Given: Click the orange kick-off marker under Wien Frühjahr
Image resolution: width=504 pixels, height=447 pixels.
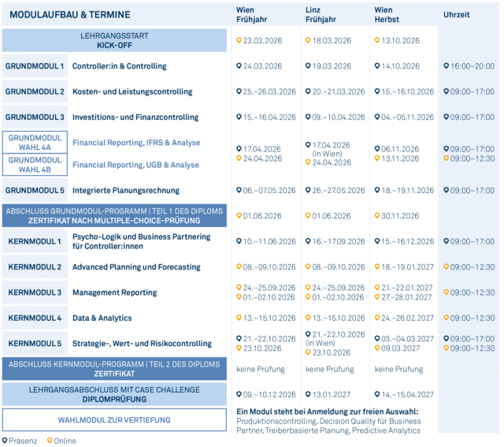Looking at the screenshot, I should click(239, 40).
